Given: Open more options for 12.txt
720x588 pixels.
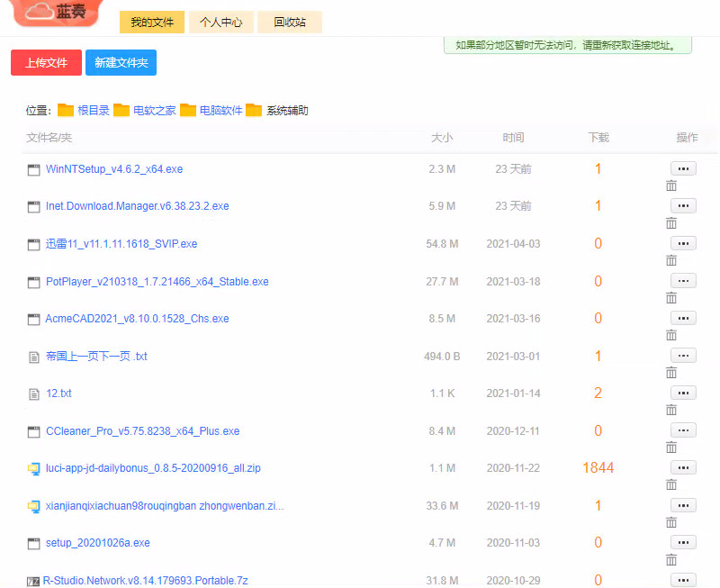Looking at the screenshot, I should (x=683, y=394).
